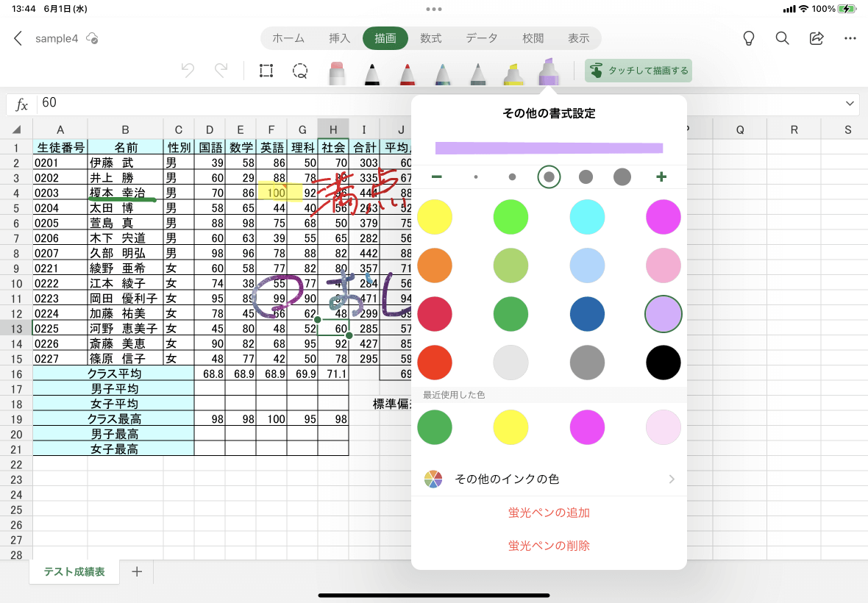The image size is (868, 603).
Task: Select the currently ringed medium thickness
Action: pos(549,177)
